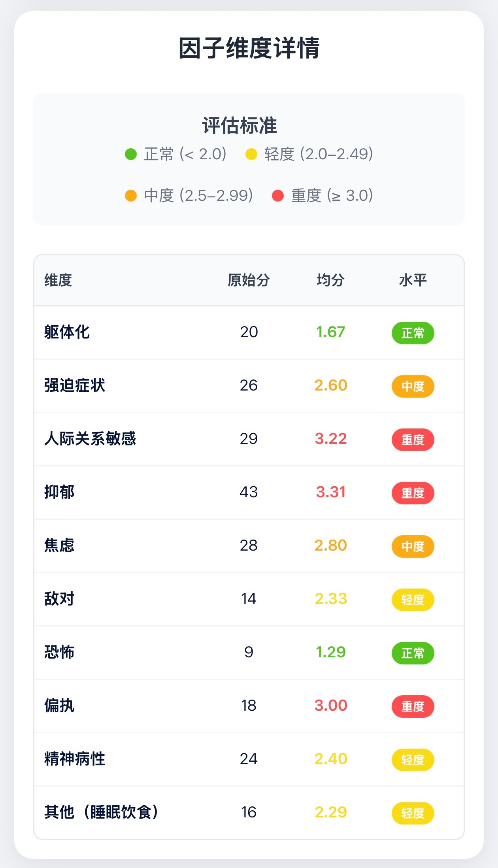
Task: Click the 轻度 badge for 精神病性
Action: [413, 760]
